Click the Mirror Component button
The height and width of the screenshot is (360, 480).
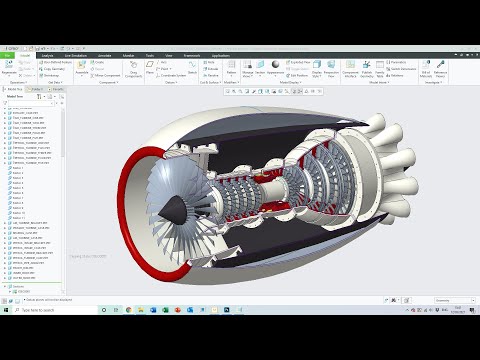[105, 76]
